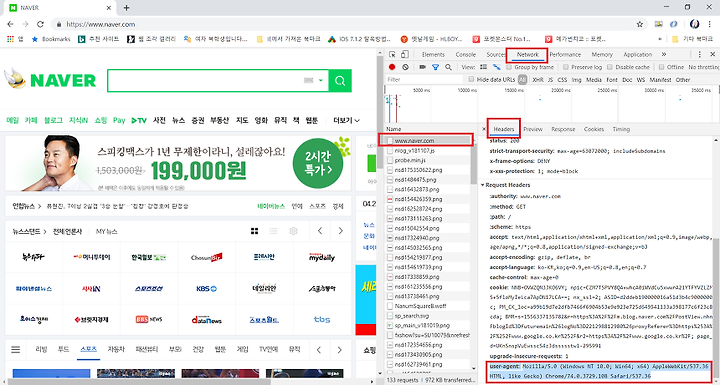The width and height of the screenshot is (720, 385).
Task: Switch to the Memory tab
Action: (602, 54)
